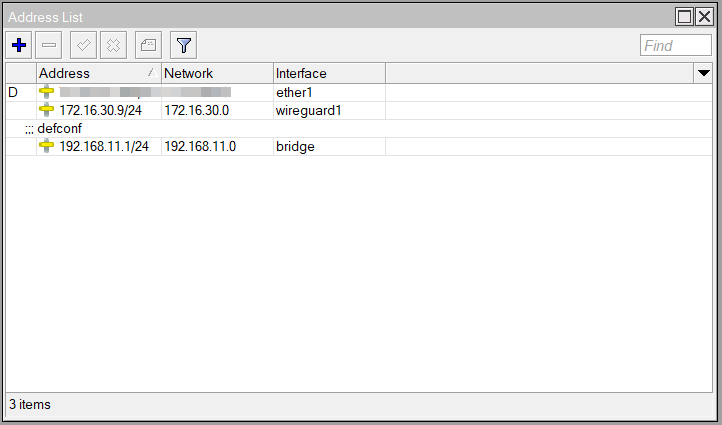The height and width of the screenshot is (425, 722).
Task: Select the dynamic ether1 address row
Action: point(359,93)
